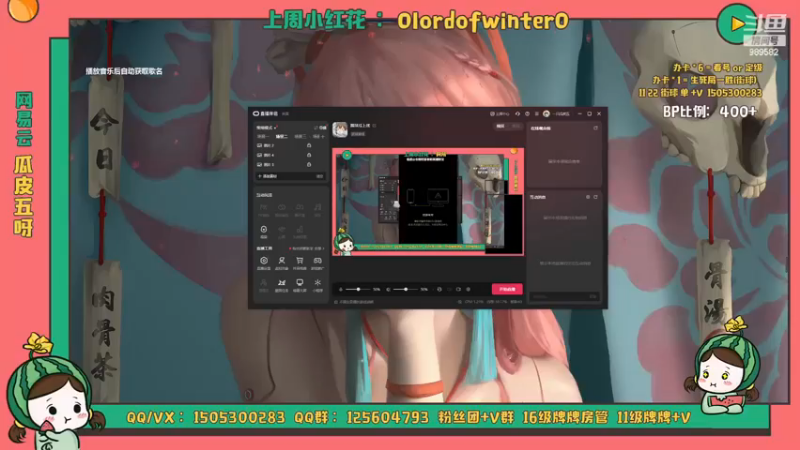Select the second scene tab 场景二
This screenshot has height=450, width=800.
point(281,137)
